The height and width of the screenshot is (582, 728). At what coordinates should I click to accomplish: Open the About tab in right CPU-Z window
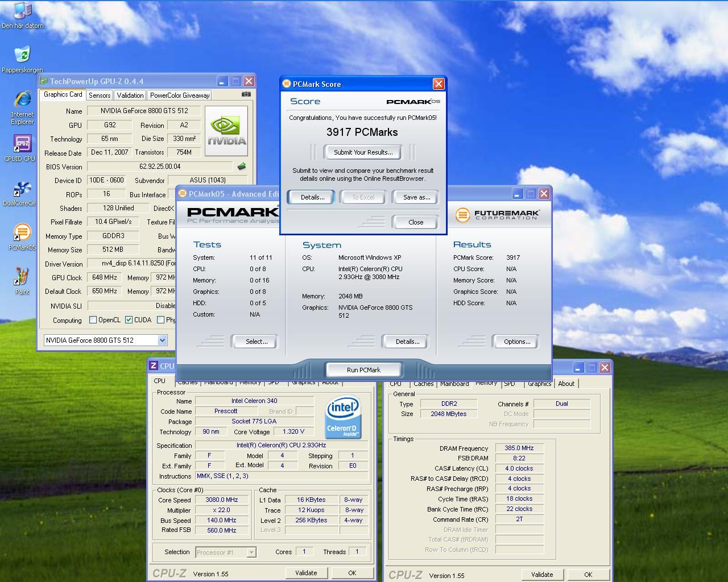566,384
